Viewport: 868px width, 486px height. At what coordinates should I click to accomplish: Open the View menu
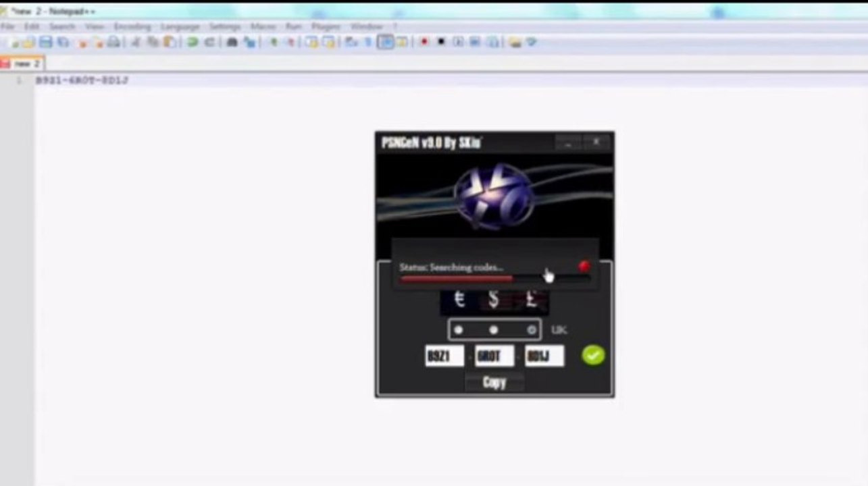(95, 26)
